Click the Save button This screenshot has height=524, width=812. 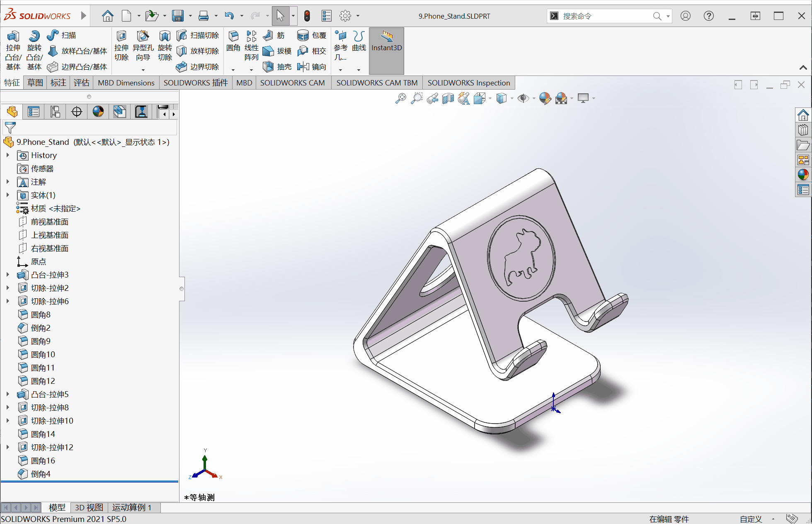tap(178, 16)
